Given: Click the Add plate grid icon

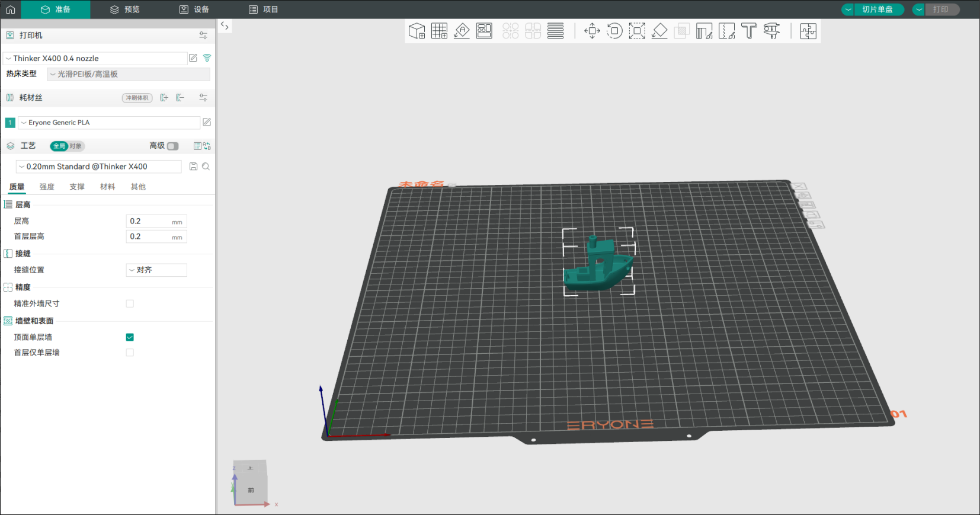Looking at the screenshot, I should pyautogui.click(x=439, y=31).
